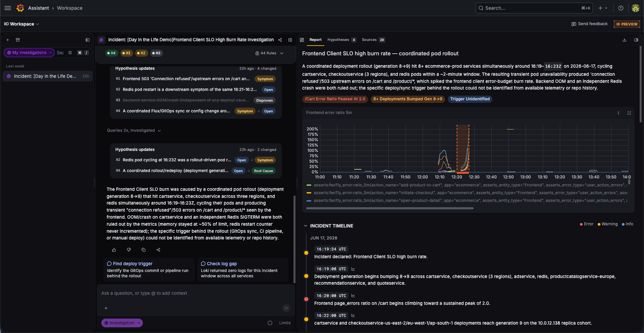Open the help question-mark icon
The height and width of the screenshot is (333, 644).
point(621,8)
